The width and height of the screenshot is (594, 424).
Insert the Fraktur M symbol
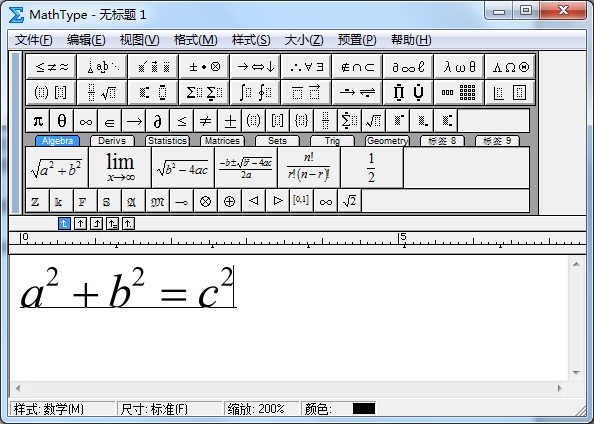coord(157,201)
